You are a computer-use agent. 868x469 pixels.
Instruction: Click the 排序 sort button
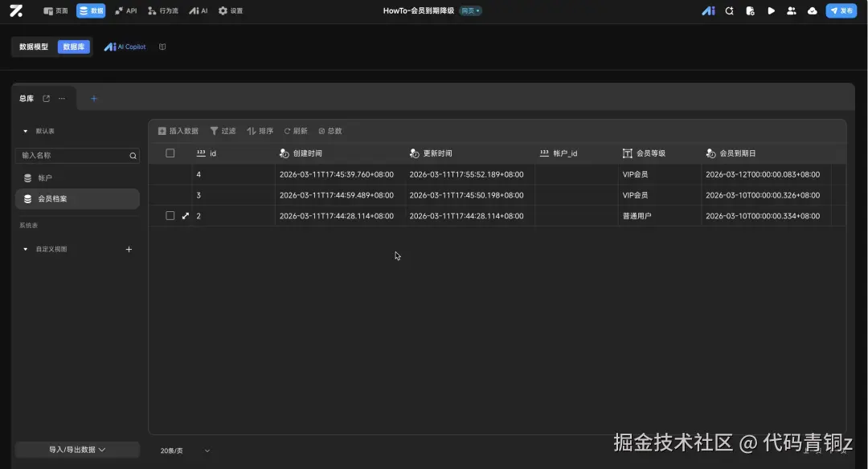pyautogui.click(x=260, y=131)
